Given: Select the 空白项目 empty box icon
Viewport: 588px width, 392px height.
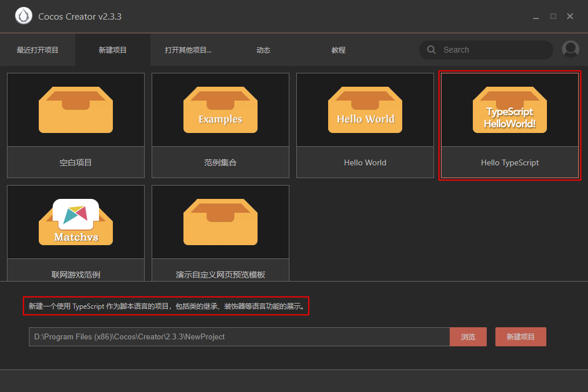Looking at the screenshot, I should click(76, 110).
